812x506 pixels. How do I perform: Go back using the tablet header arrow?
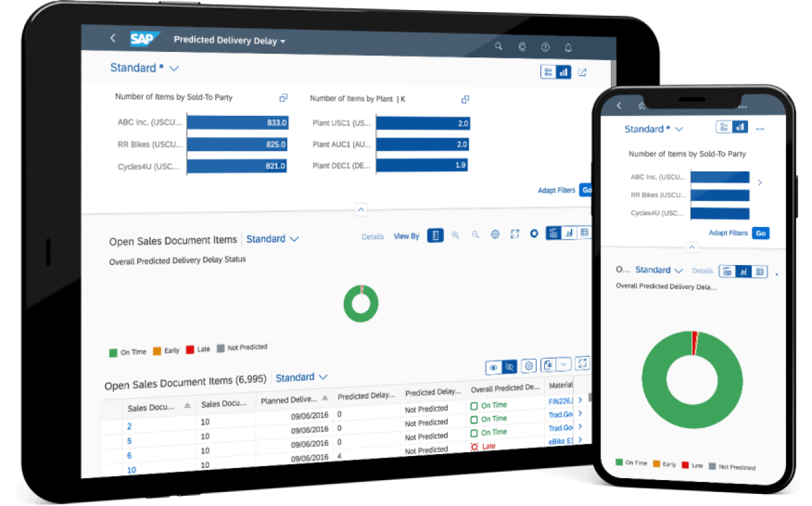pos(113,38)
